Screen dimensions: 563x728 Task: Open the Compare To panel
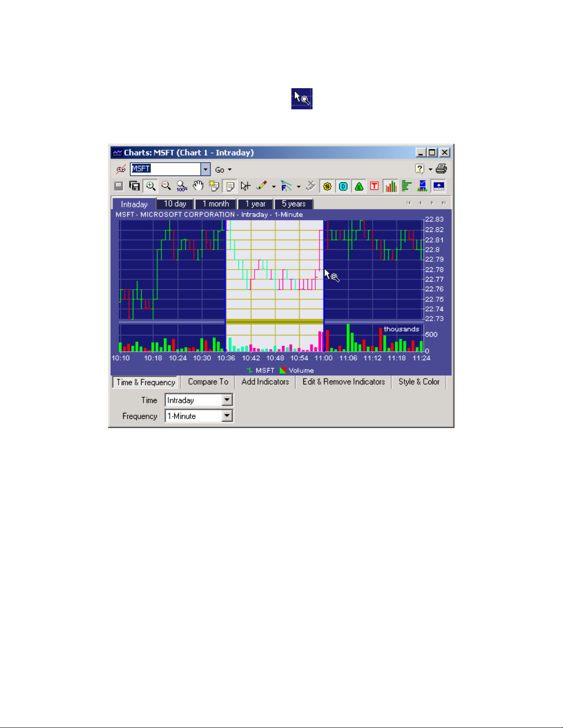[x=208, y=382]
